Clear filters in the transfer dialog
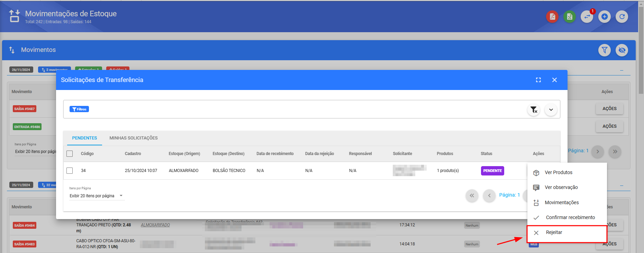 (534, 110)
